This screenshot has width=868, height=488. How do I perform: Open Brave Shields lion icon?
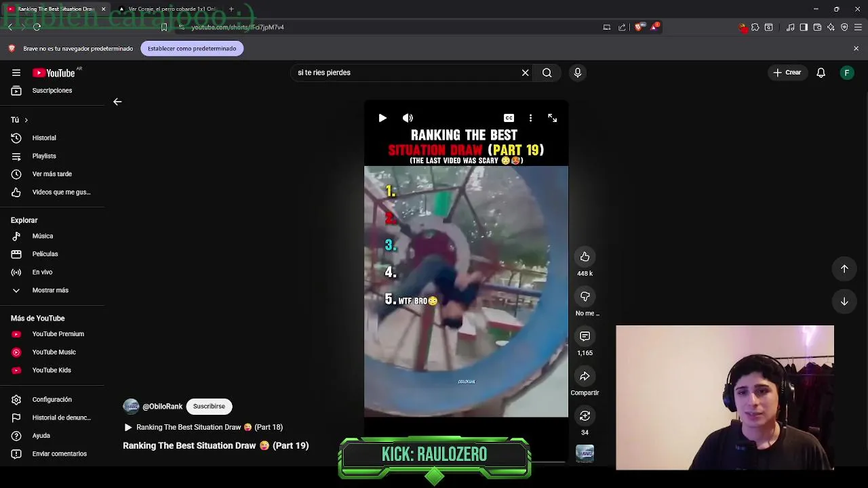pyautogui.click(x=639, y=27)
